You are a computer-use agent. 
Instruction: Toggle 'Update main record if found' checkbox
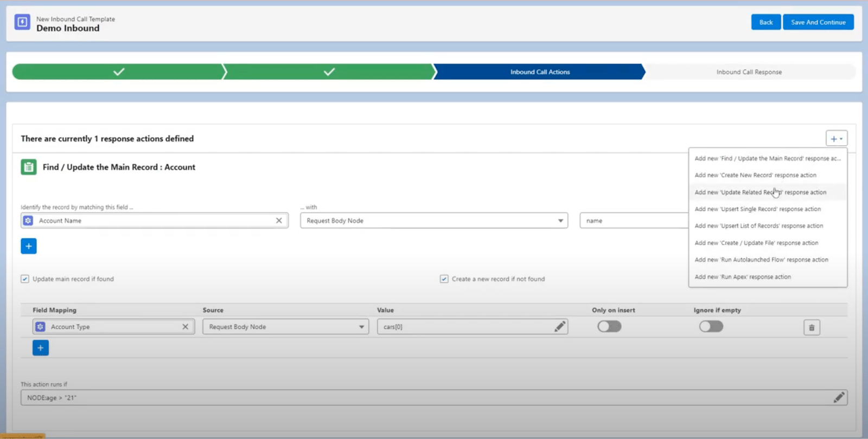pos(24,279)
